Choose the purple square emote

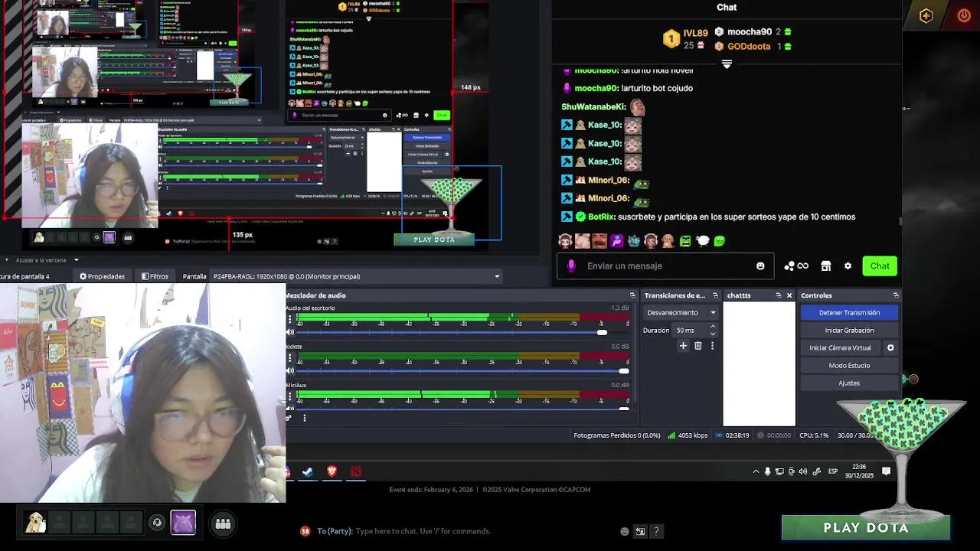coord(617,241)
